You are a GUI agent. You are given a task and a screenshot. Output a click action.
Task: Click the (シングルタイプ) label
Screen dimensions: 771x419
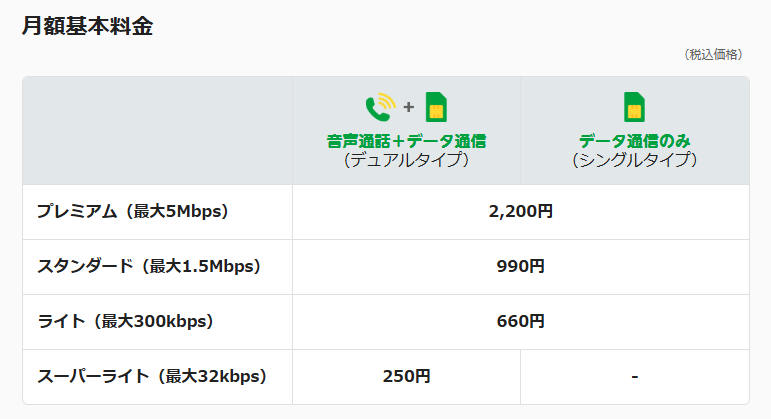coord(634,159)
